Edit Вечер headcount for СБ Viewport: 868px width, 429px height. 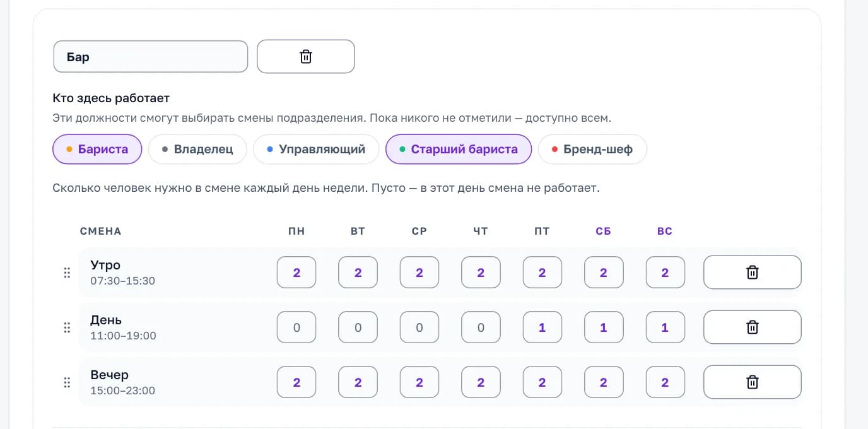[604, 382]
